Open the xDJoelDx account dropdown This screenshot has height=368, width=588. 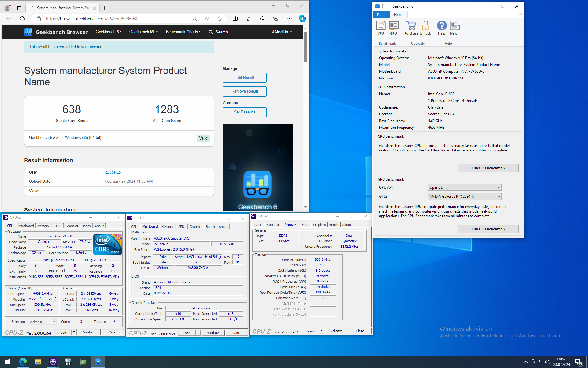pyautogui.click(x=281, y=32)
